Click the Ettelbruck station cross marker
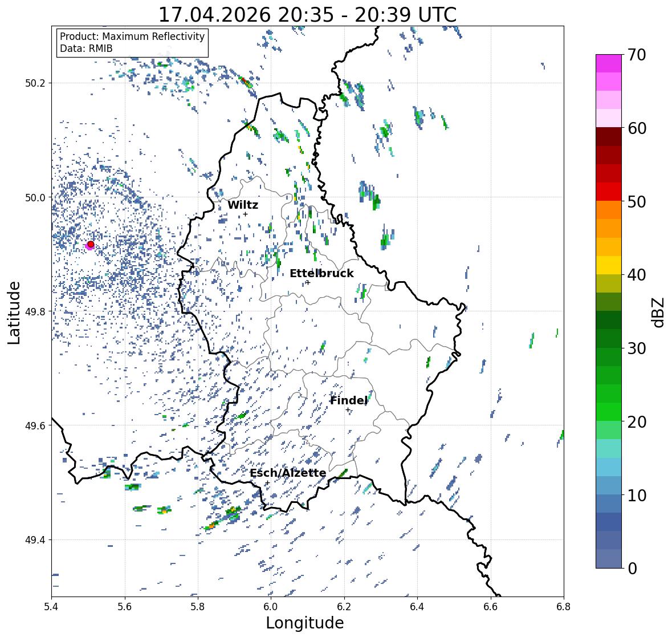 click(x=308, y=282)
